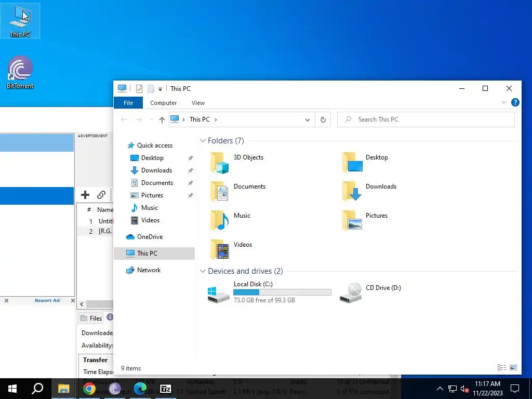Open taskbar search magnifier
Screen dimensions: 532x399
click(x=37, y=389)
